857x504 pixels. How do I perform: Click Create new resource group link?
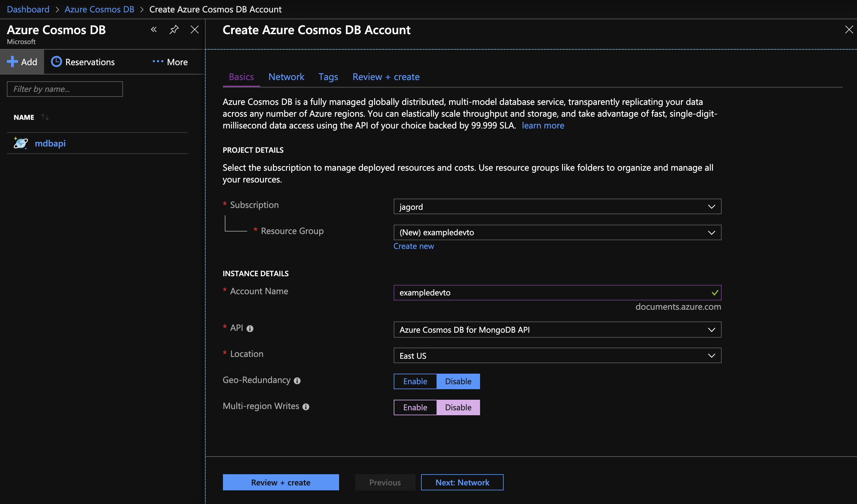pyautogui.click(x=414, y=246)
